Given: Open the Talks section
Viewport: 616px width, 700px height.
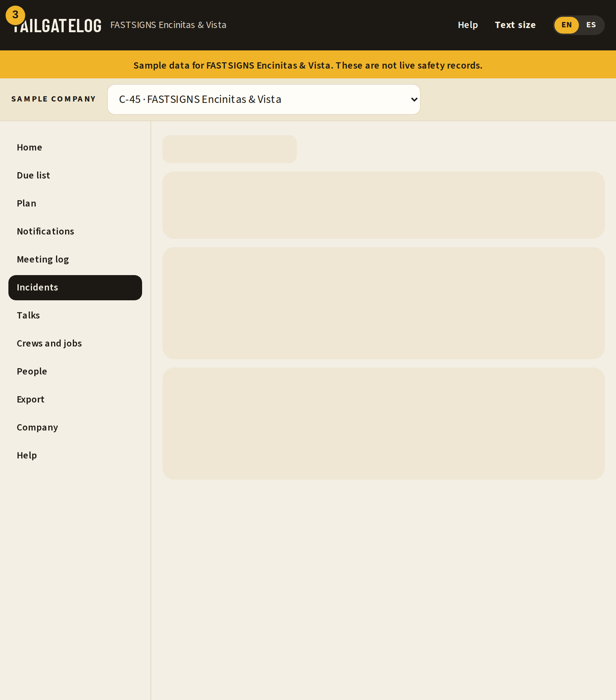Looking at the screenshot, I should 75,315.
